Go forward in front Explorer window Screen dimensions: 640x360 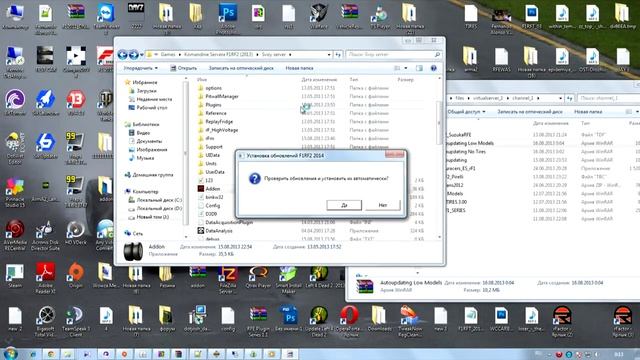[x=133, y=54]
